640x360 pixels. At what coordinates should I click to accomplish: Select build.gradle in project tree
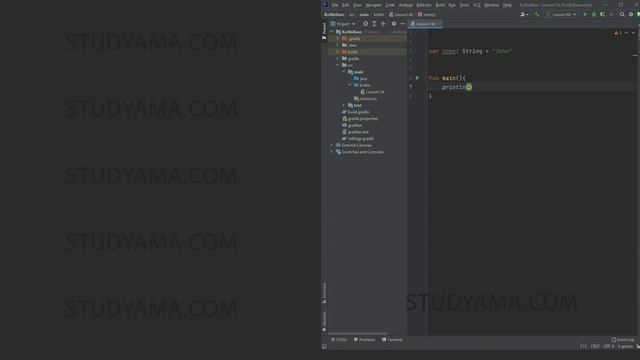356,112
